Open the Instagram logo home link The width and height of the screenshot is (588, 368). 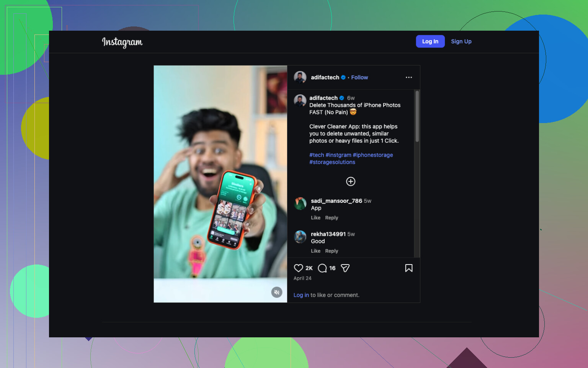(x=122, y=42)
